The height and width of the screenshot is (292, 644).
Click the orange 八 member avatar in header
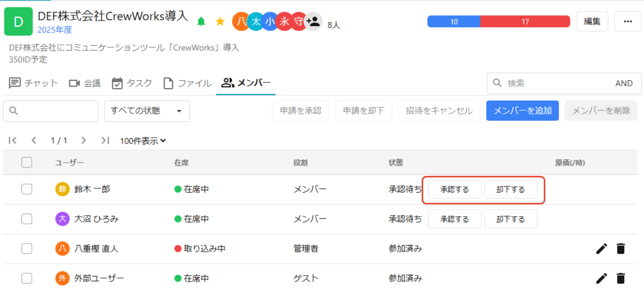pos(240,21)
